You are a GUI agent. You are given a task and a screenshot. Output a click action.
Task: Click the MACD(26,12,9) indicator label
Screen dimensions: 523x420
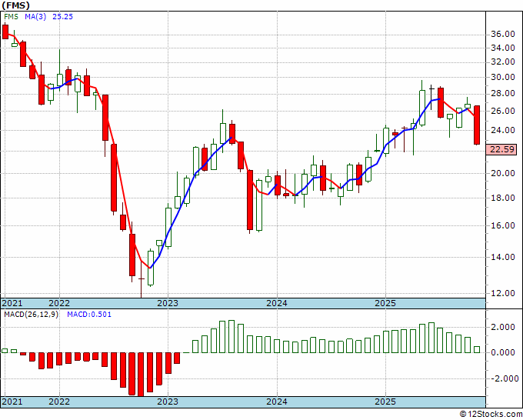[32, 315]
